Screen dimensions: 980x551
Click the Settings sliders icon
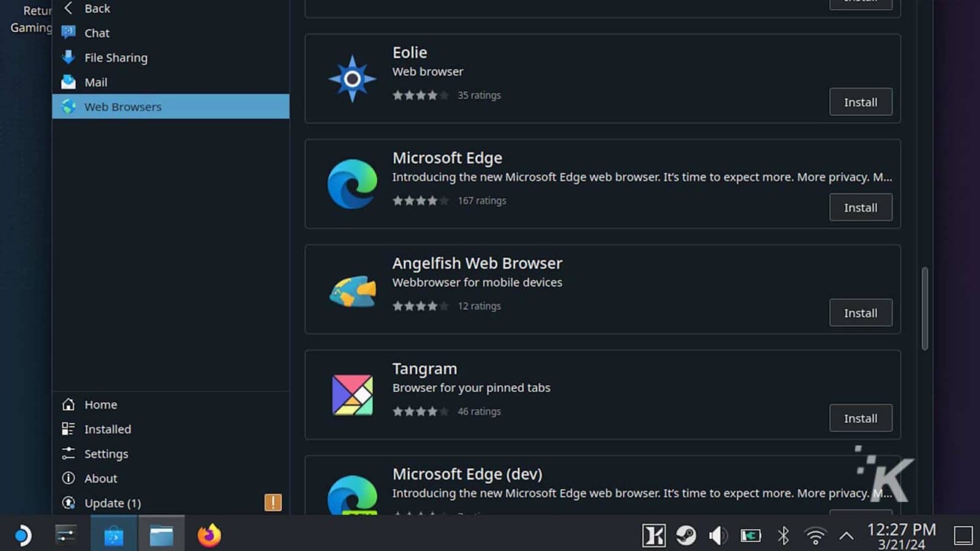(69, 453)
